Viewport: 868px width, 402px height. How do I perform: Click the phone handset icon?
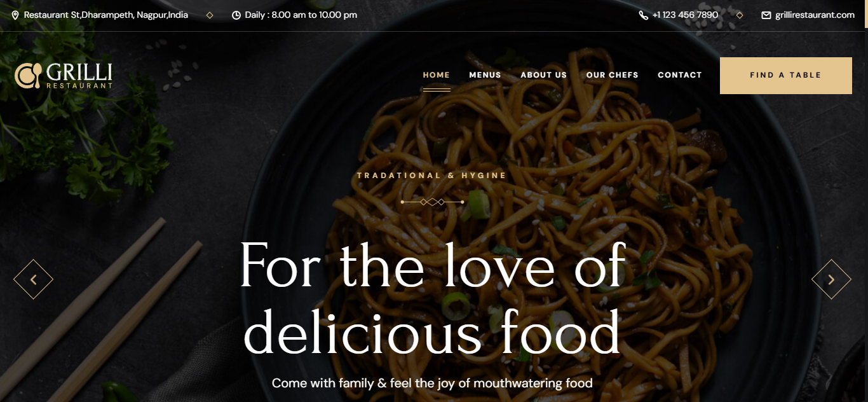644,15
